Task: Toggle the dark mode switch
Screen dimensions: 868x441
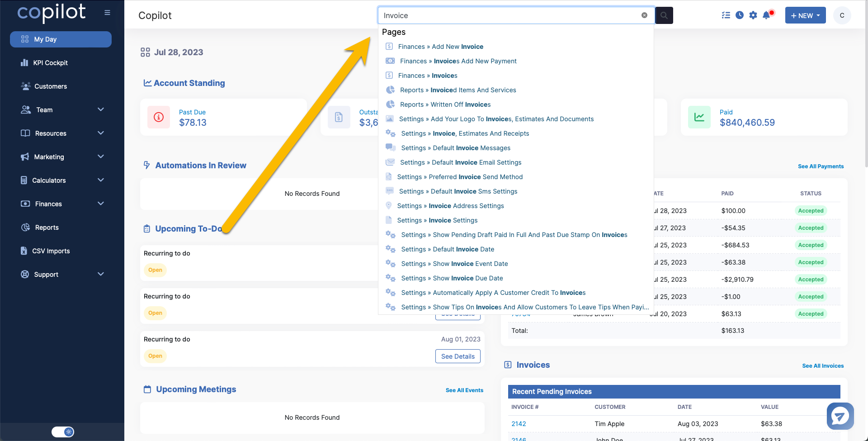Action: (x=62, y=432)
